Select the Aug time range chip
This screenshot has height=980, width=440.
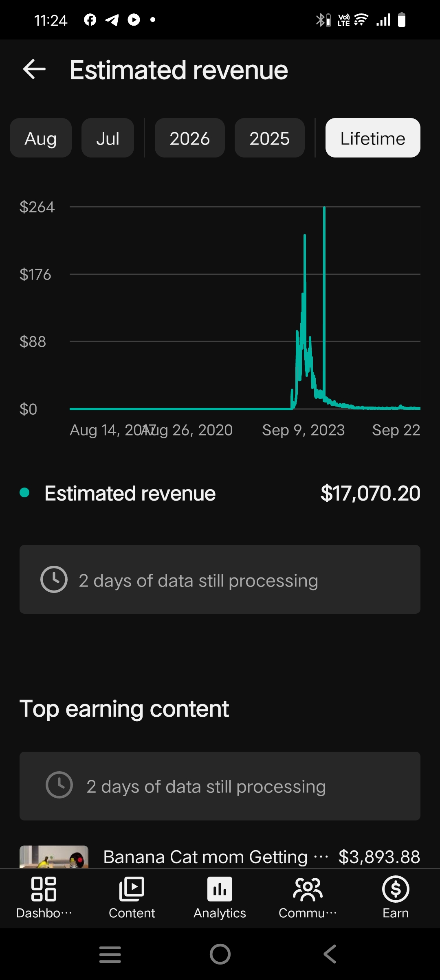(x=41, y=138)
